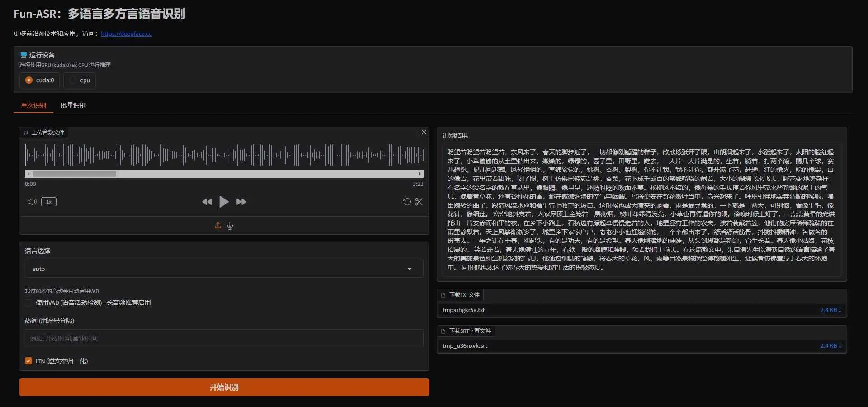Open the upload icon to load an audio file

(217, 225)
